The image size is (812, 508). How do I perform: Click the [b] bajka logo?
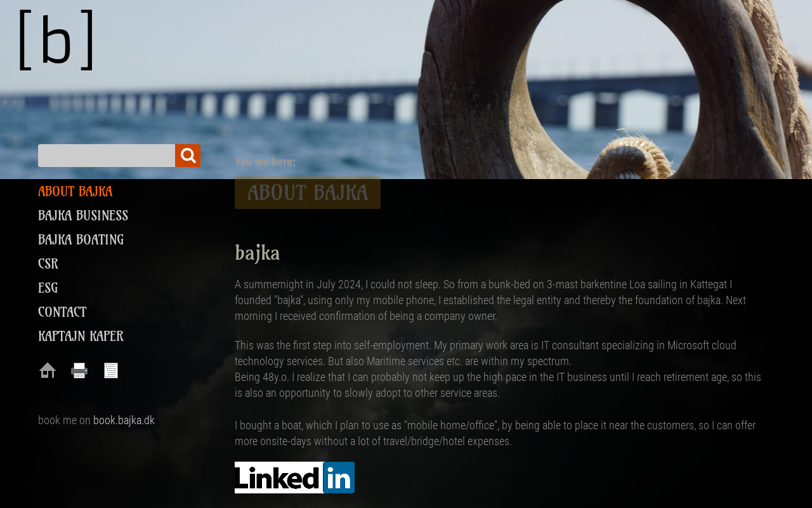tap(56, 40)
